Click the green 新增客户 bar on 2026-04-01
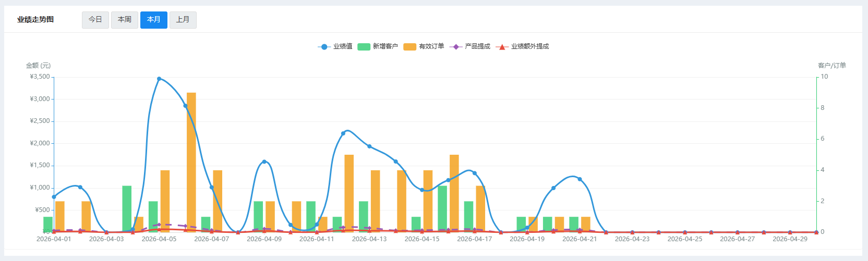The height and width of the screenshot is (261, 868). [48, 224]
